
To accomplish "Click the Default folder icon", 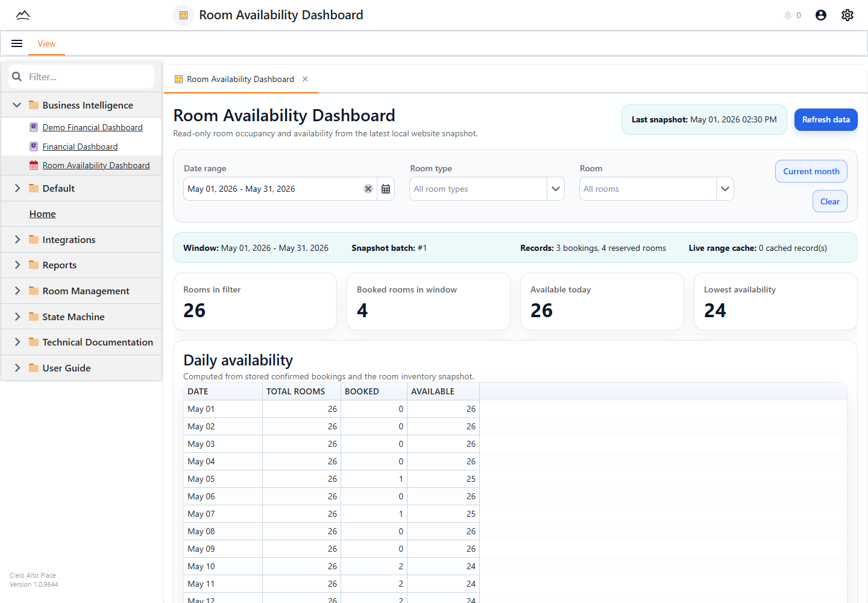I will 34,188.
